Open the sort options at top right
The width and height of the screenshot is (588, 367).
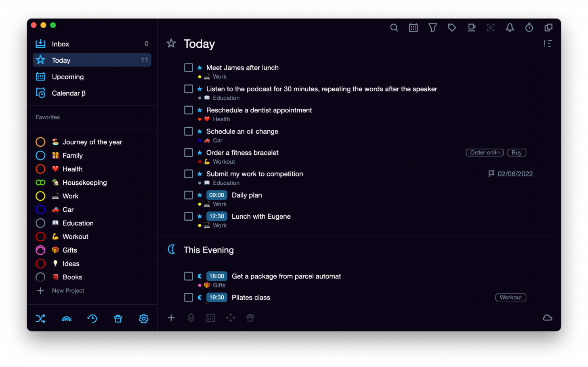(x=548, y=43)
